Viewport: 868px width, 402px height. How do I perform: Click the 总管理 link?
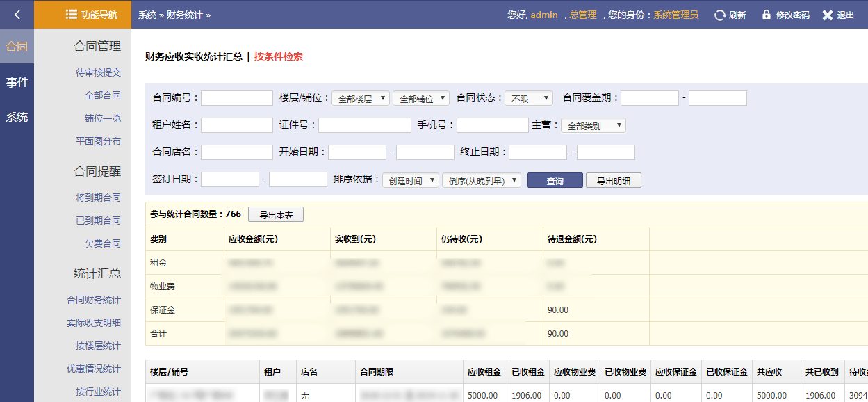[583, 15]
